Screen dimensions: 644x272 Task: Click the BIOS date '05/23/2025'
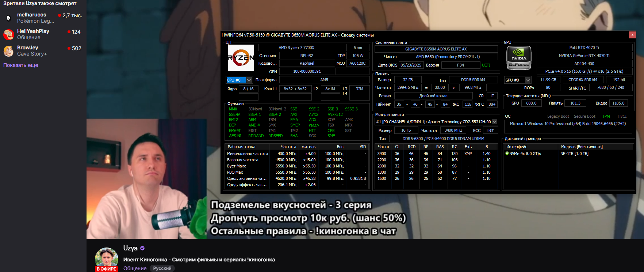tap(411, 65)
